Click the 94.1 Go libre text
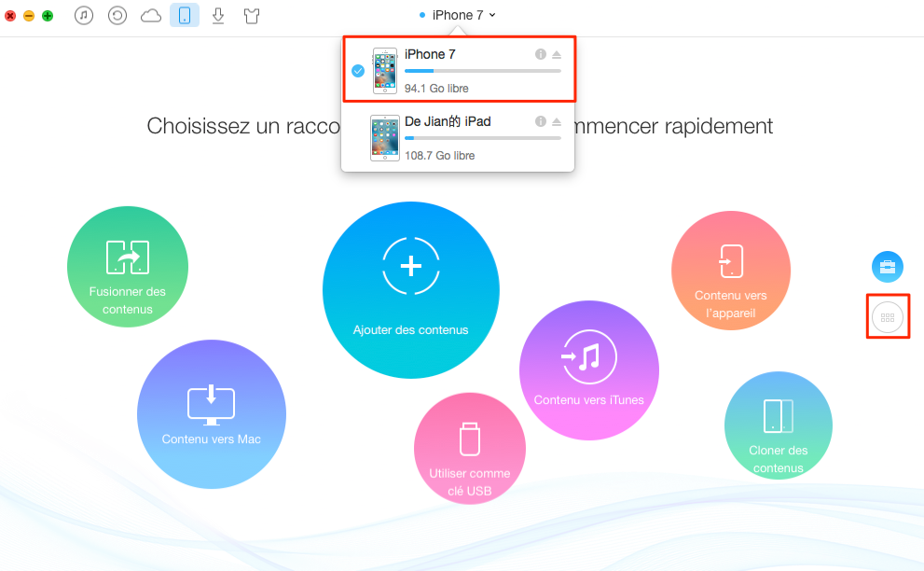Image resolution: width=924 pixels, height=571 pixels. click(x=436, y=89)
